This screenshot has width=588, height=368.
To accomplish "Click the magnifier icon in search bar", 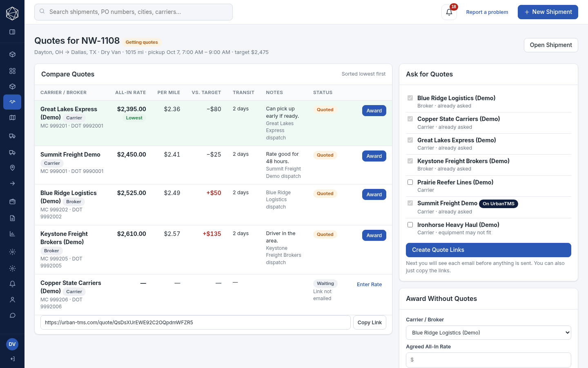I will click(x=42, y=11).
